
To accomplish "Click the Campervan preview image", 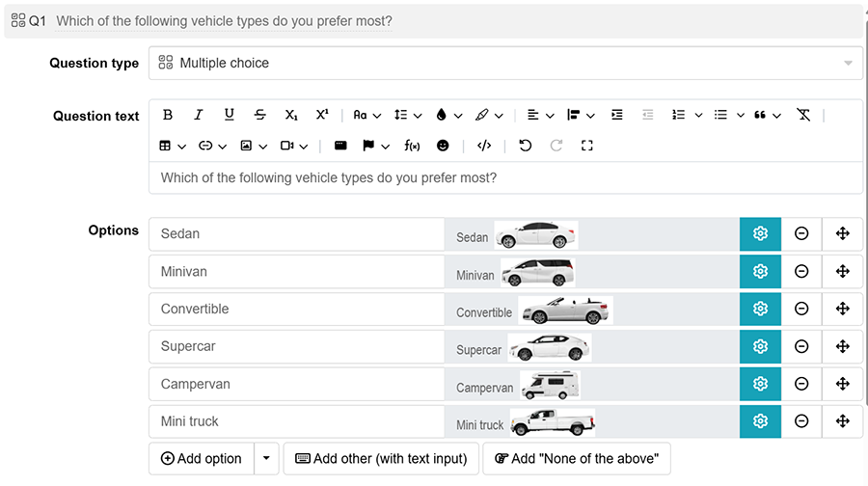I will click(x=551, y=386).
